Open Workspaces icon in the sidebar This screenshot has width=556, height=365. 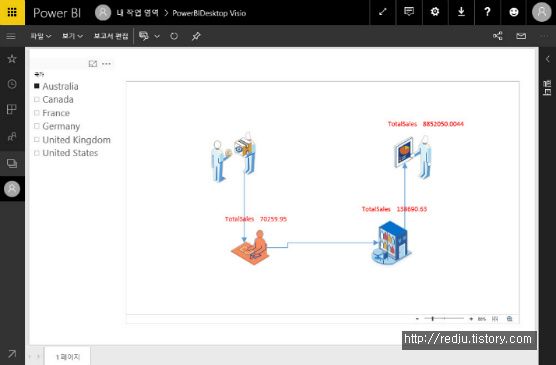click(x=12, y=163)
